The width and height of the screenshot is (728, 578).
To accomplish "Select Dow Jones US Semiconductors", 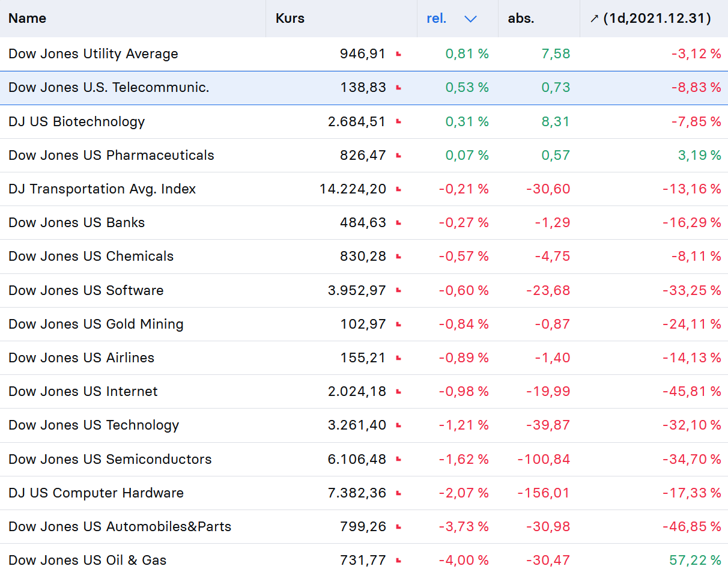I will point(110,459).
